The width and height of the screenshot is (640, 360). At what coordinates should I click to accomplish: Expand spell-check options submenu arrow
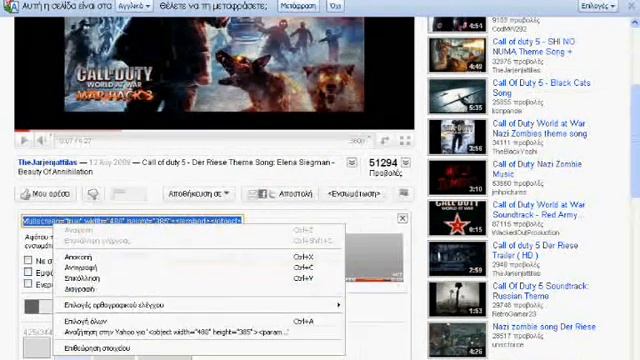[338, 305]
